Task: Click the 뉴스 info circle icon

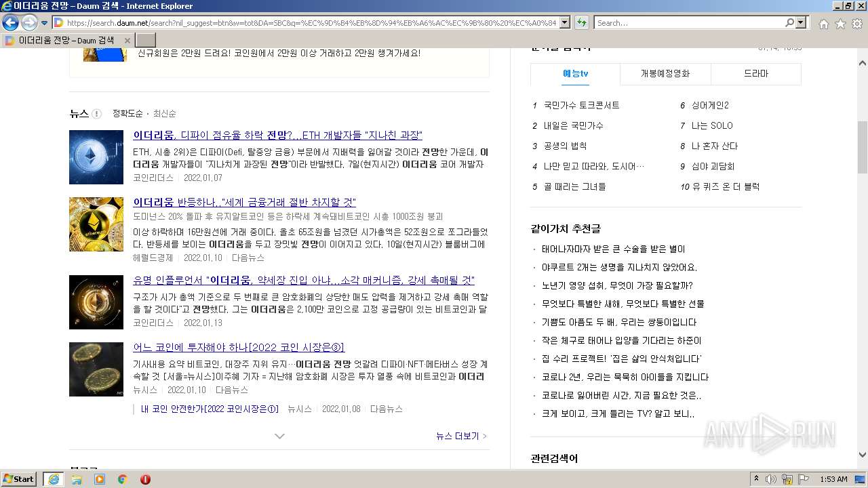Action: pos(96,114)
